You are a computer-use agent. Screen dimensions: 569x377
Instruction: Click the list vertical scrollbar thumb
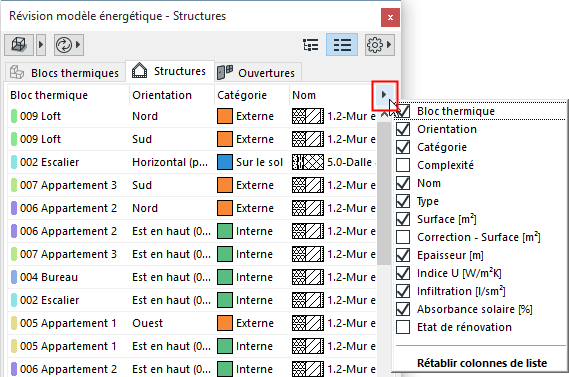(383, 192)
